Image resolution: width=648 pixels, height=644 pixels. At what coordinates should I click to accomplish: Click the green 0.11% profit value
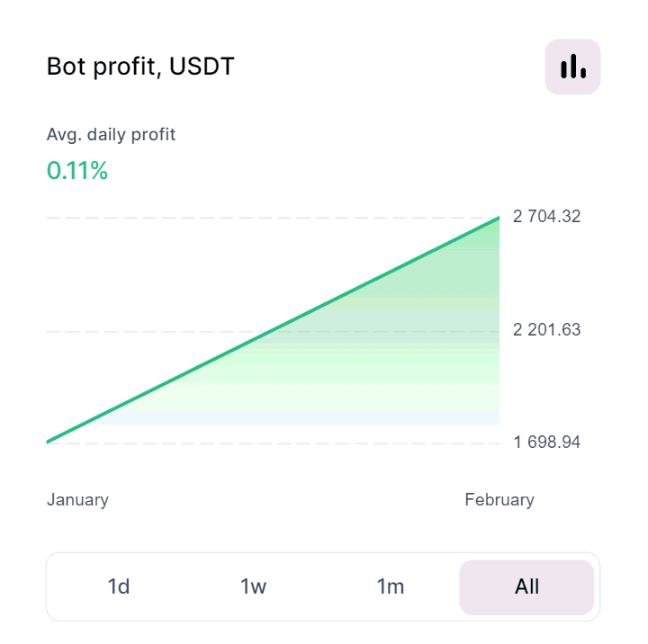(77, 171)
